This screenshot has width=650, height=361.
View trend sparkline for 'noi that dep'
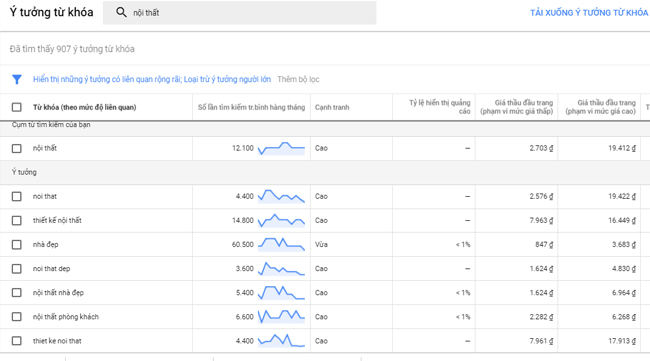pos(281,269)
